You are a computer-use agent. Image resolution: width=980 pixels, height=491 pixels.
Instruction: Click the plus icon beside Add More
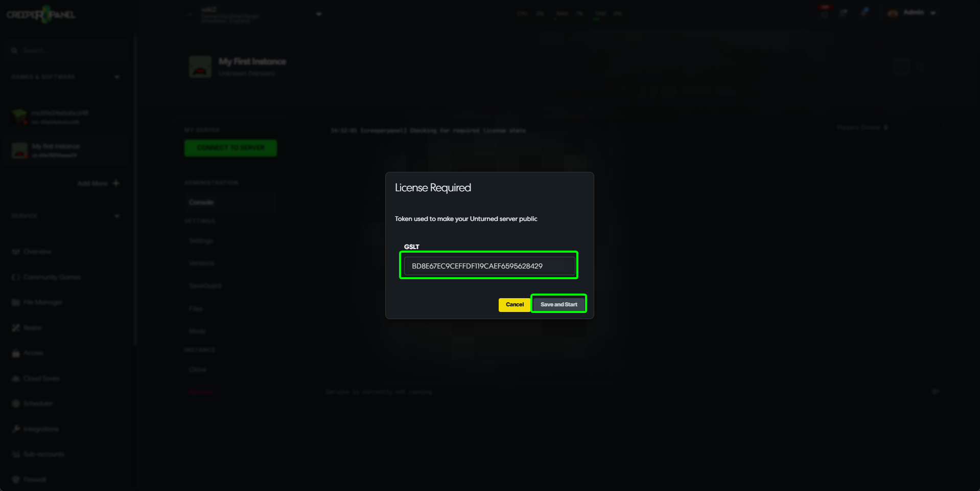point(116,183)
